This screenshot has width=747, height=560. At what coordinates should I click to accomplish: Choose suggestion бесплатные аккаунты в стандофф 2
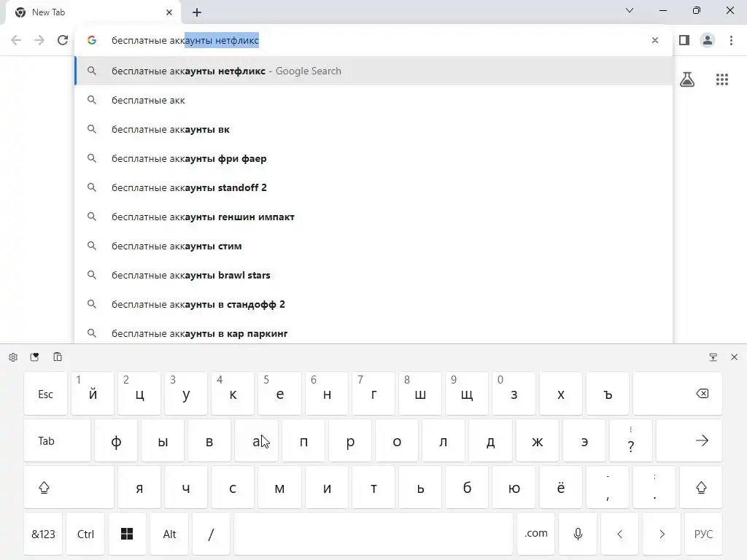point(374,304)
